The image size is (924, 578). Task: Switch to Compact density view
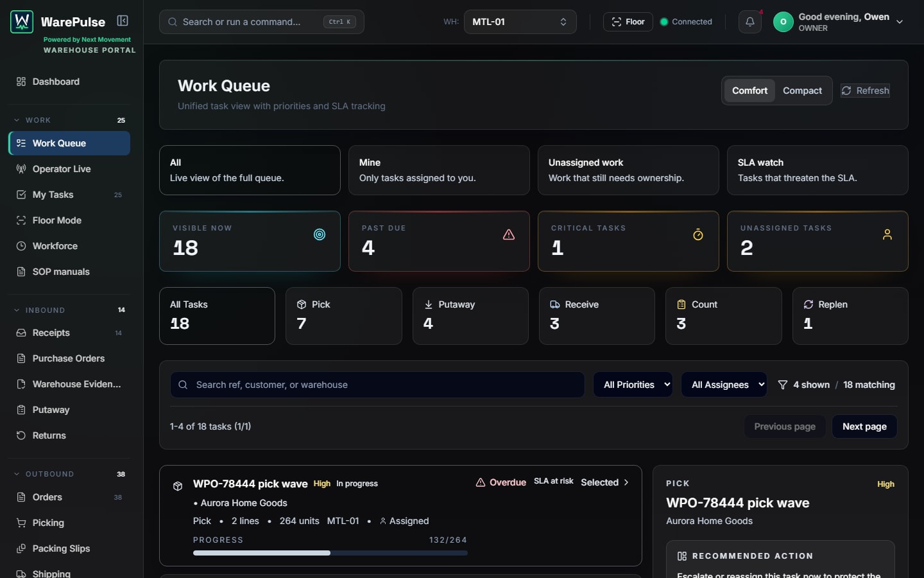(802, 91)
